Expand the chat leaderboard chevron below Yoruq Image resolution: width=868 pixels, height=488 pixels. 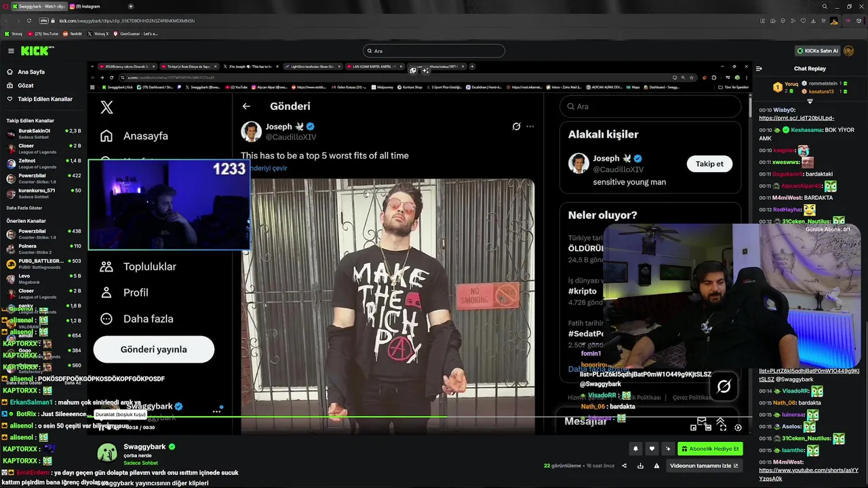coord(810,101)
